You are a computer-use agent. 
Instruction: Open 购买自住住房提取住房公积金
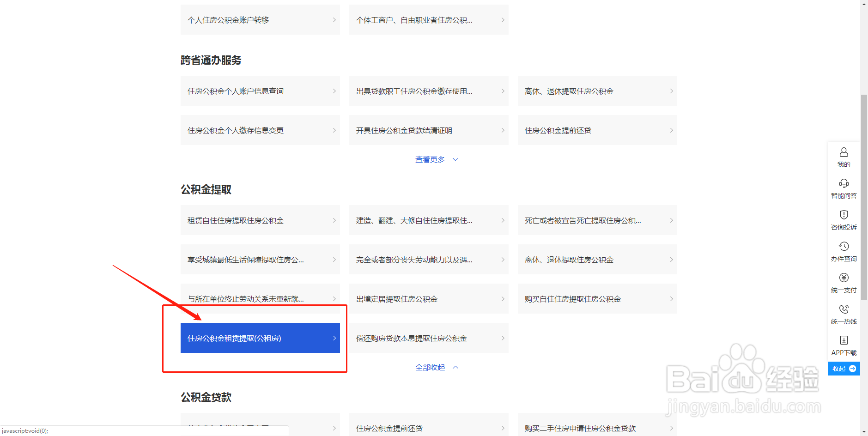click(x=597, y=299)
